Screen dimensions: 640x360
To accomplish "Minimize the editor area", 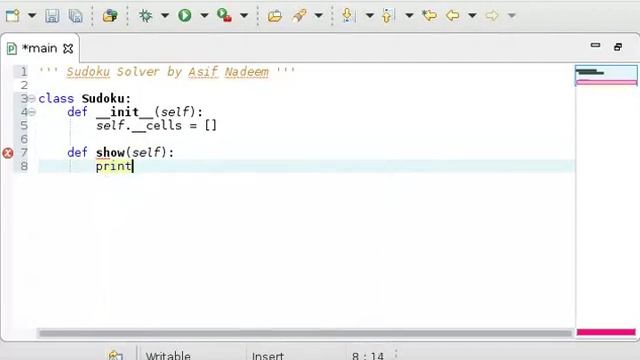I will point(596,45).
